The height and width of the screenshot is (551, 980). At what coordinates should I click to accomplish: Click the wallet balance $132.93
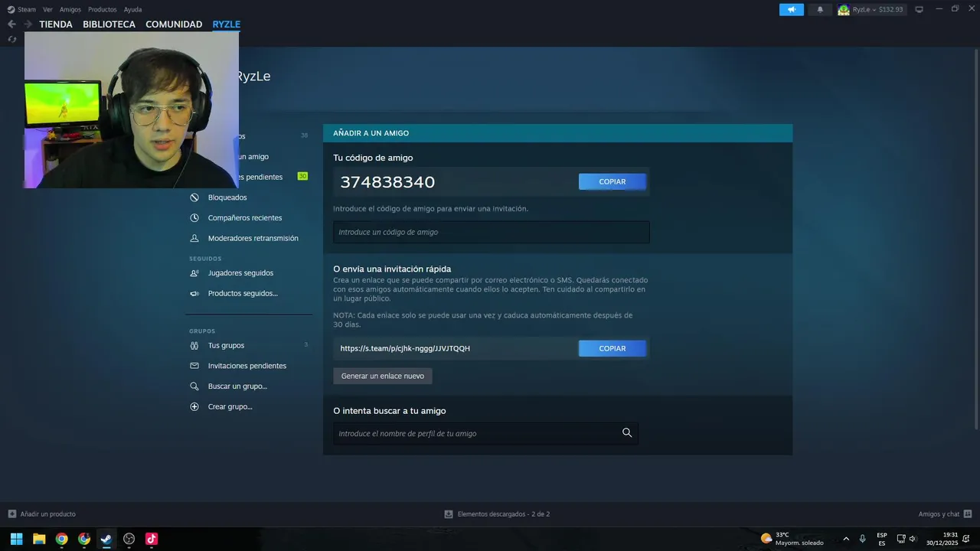click(x=891, y=9)
